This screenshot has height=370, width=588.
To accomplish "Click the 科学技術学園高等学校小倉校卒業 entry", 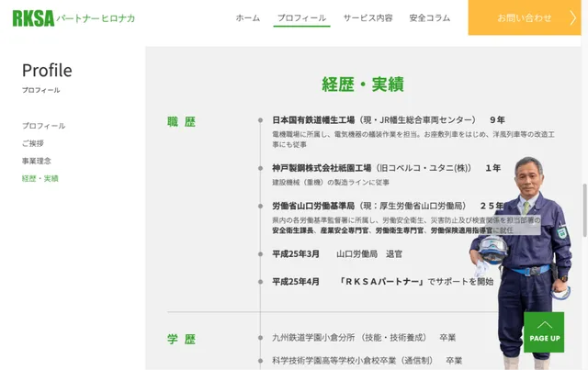I will 367,361.
